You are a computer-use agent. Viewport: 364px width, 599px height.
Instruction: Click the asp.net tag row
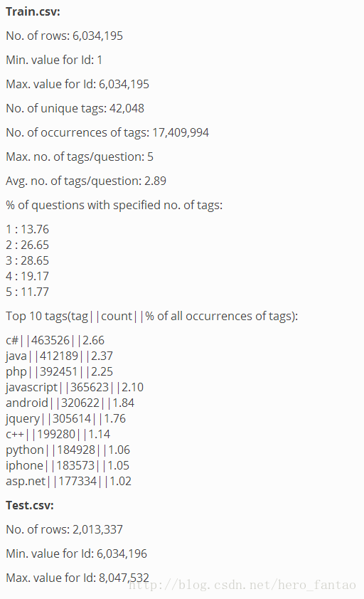tap(68, 482)
